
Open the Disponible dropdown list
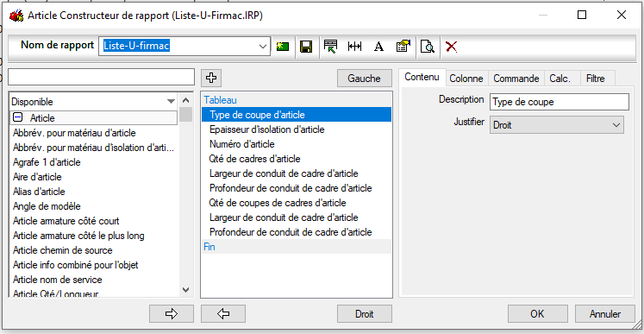(x=171, y=102)
